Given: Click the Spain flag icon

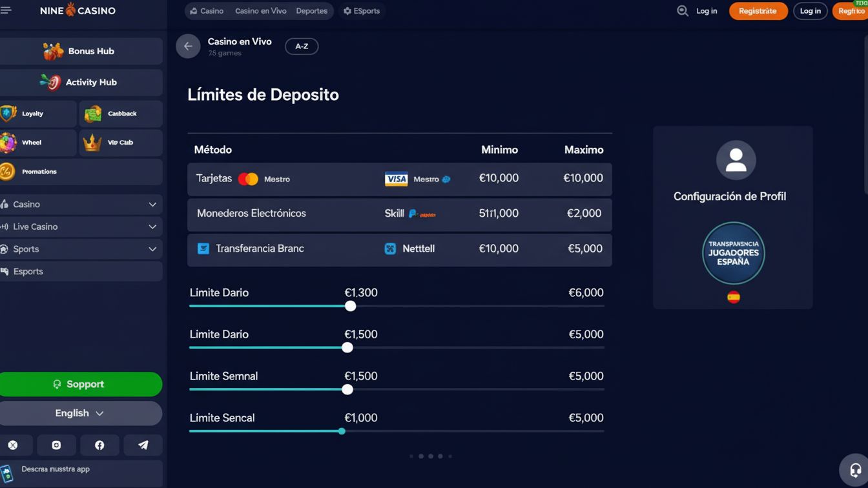Looking at the screenshot, I should click(734, 298).
